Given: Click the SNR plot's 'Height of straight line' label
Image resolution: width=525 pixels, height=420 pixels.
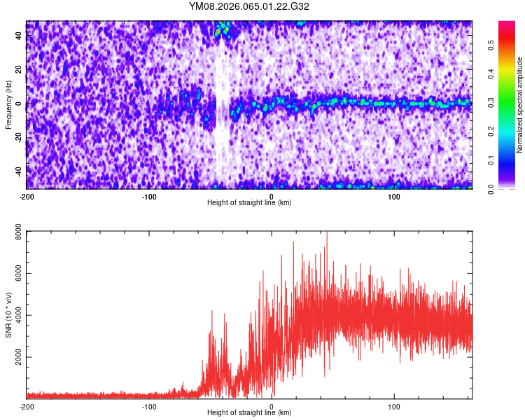Looking at the screenshot, I should [x=249, y=412].
